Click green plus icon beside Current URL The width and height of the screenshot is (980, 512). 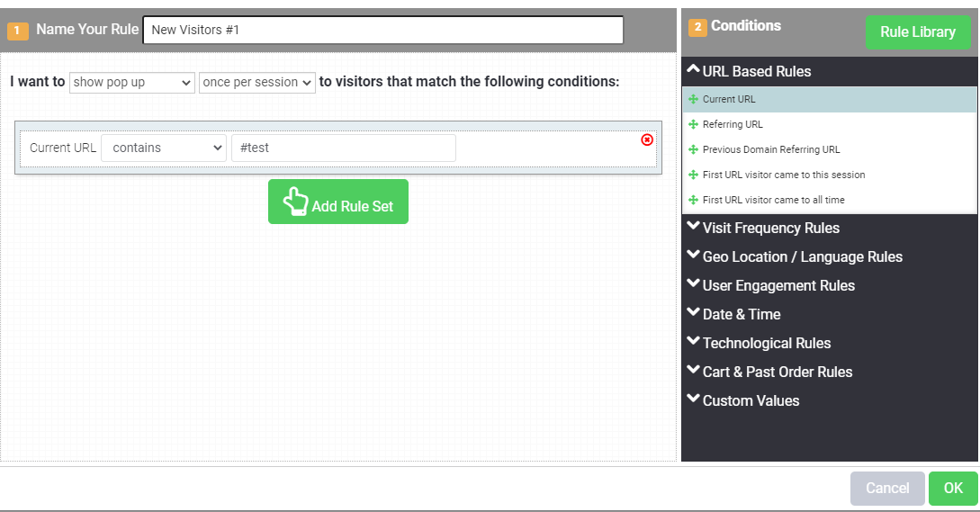click(693, 99)
